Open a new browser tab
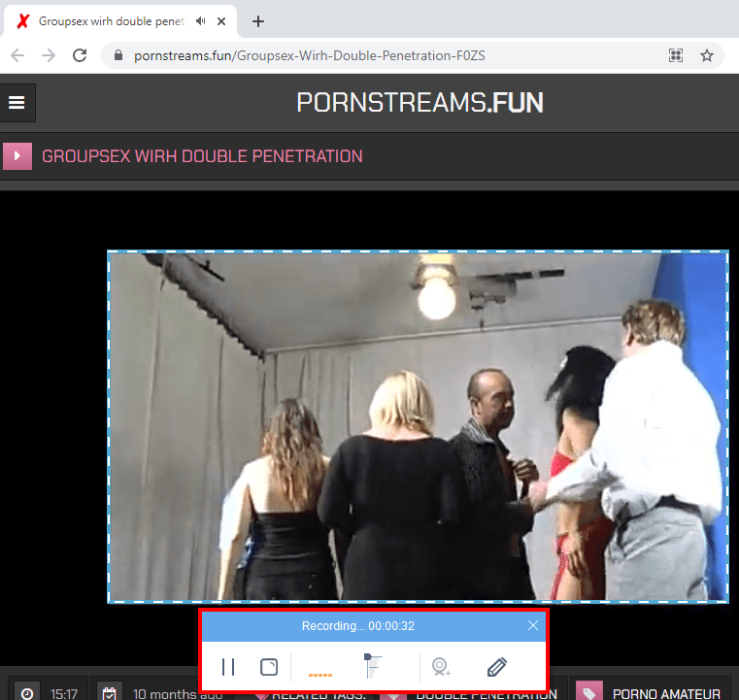The width and height of the screenshot is (739, 700). coord(257,21)
